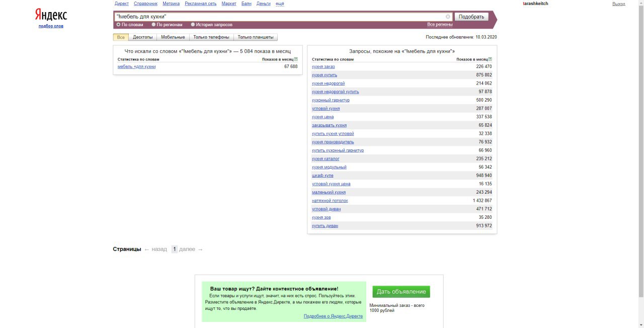
Task: Click the green Дать объявление button
Action: pos(401,292)
